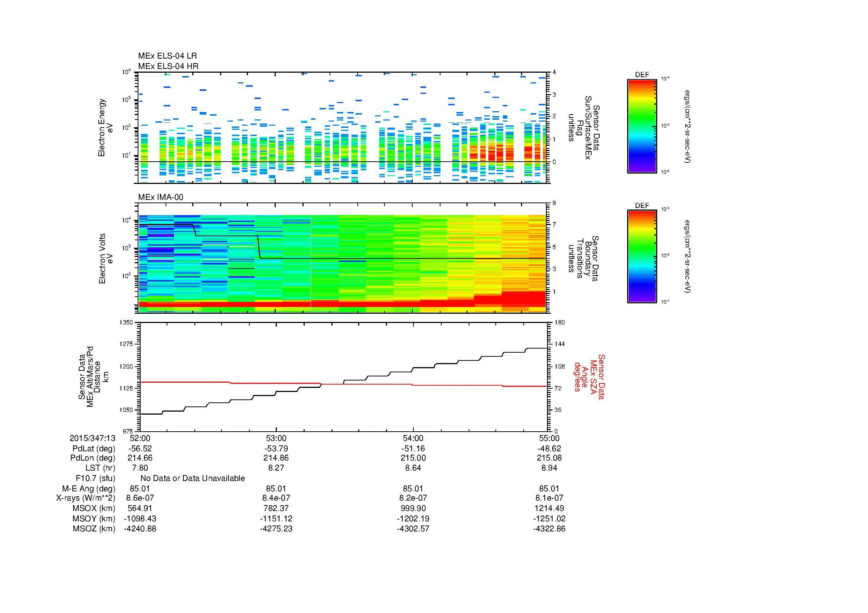Click the 'MEx Alt/Mars/Pd Distance km' axis label

tap(94, 376)
